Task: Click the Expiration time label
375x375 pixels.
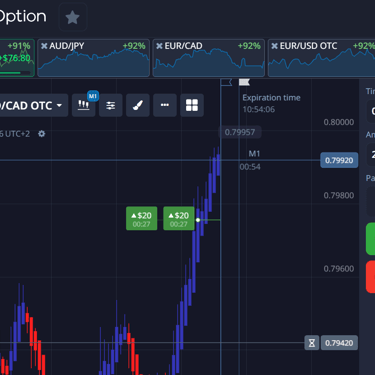Action: tap(271, 98)
